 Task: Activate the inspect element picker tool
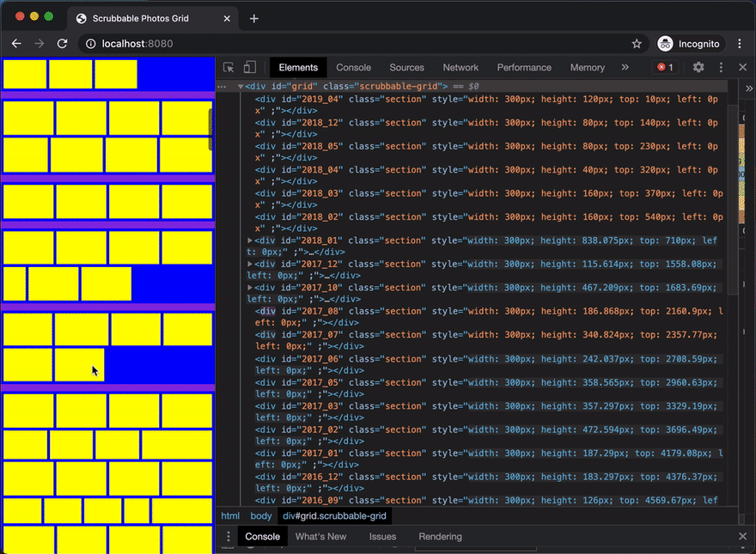(x=229, y=68)
